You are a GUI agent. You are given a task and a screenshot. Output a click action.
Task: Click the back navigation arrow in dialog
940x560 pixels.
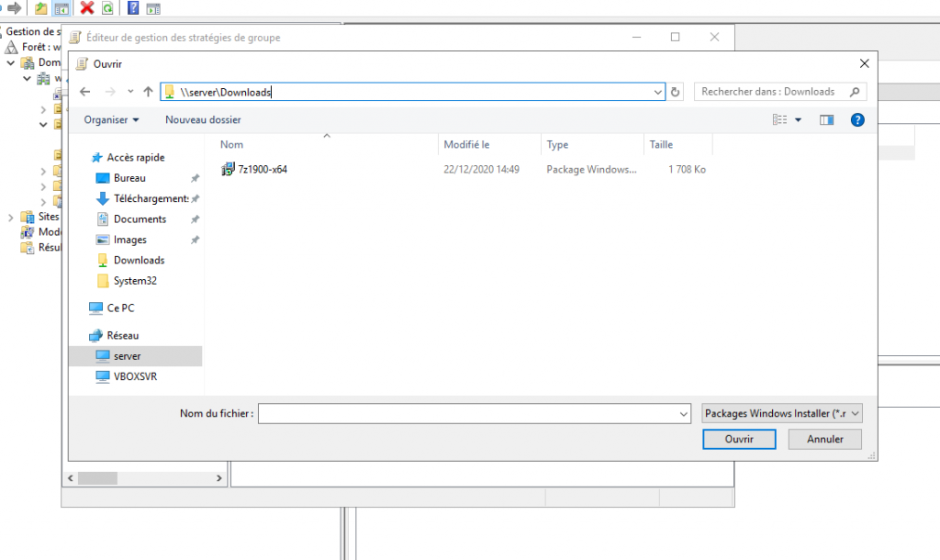point(85,92)
